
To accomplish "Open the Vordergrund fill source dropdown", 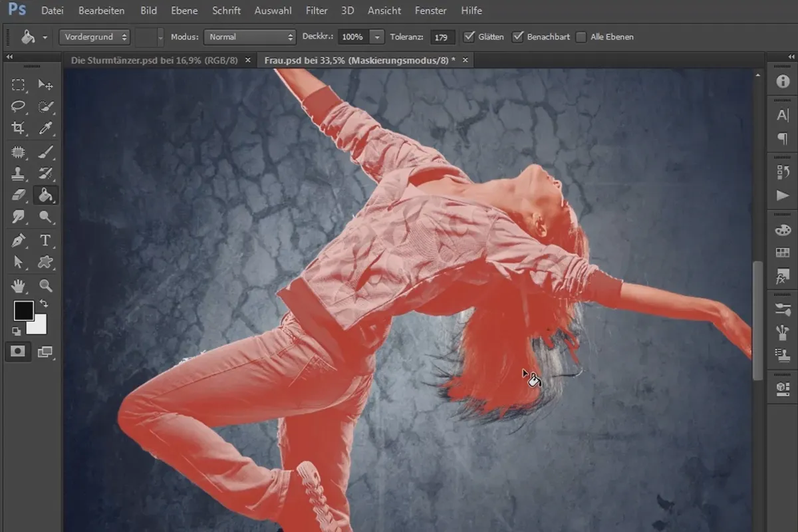I will pos(94,37).
